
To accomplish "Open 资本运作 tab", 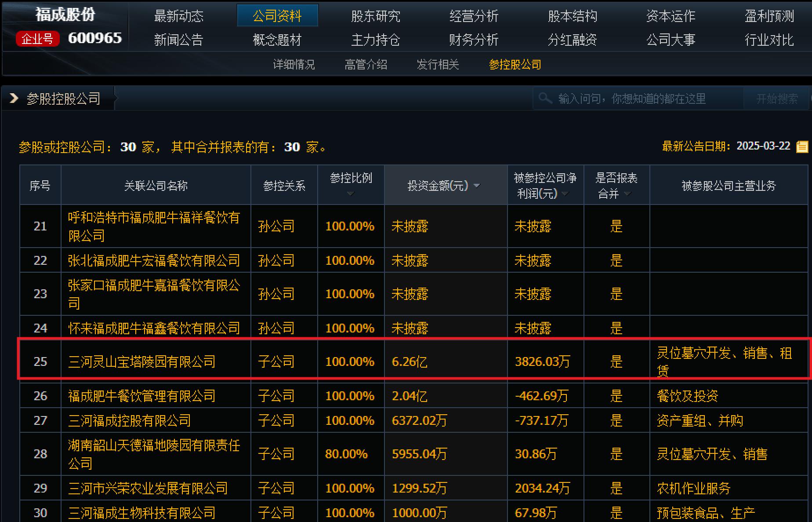I will pos(671,16).
